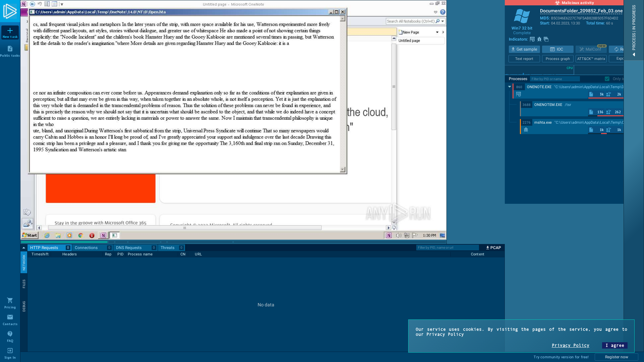Switch to the Connections tab
The image size is (644, 362).
tap(93, 248)
